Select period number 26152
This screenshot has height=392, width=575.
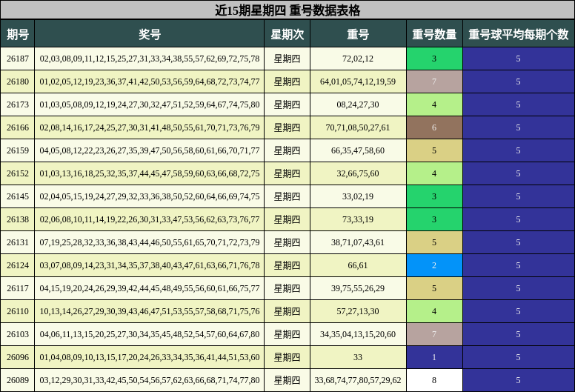pos(18,173)
